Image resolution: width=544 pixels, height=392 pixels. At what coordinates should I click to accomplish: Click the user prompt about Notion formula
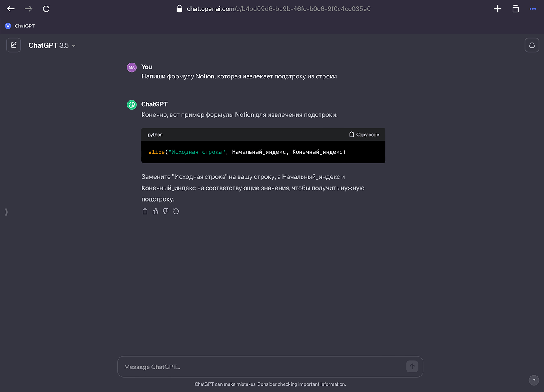tap(239, 76)
